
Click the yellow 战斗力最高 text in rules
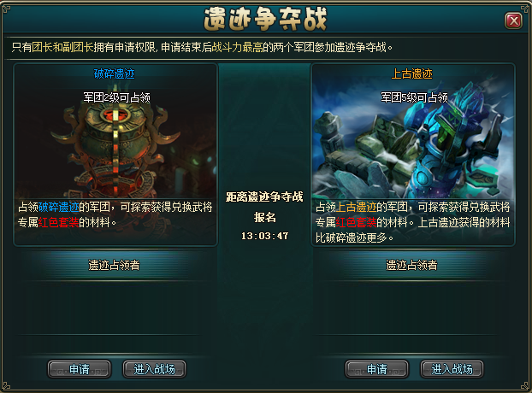(237, 47)
